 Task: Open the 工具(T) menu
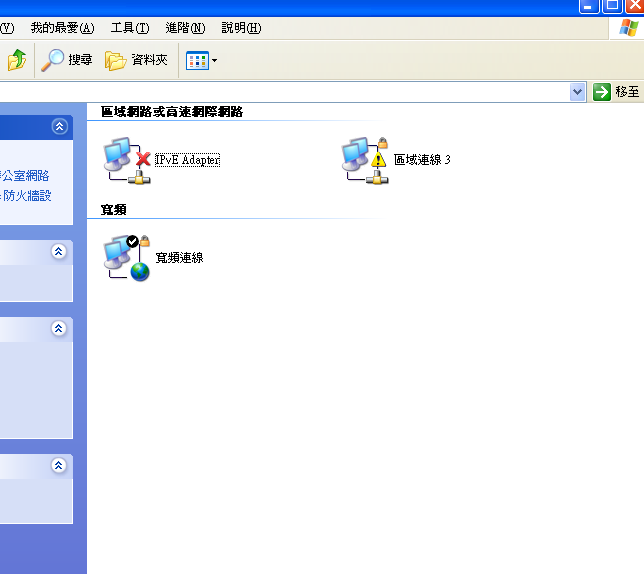tap(130, 28)
